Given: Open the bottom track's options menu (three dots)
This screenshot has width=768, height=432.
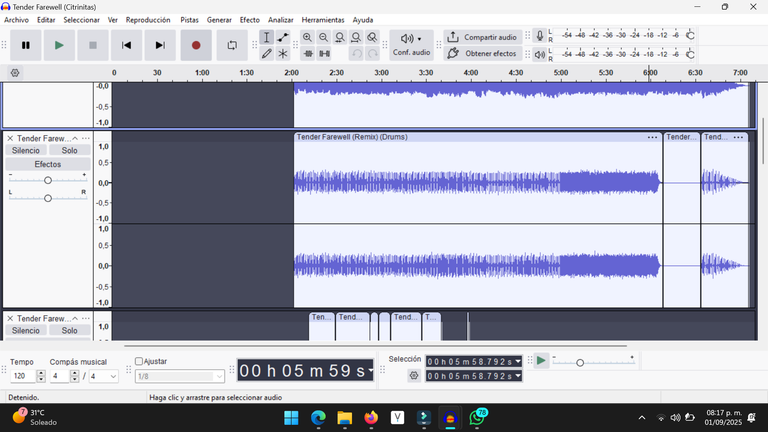Looking at the screenshot, I should (86, 319).
